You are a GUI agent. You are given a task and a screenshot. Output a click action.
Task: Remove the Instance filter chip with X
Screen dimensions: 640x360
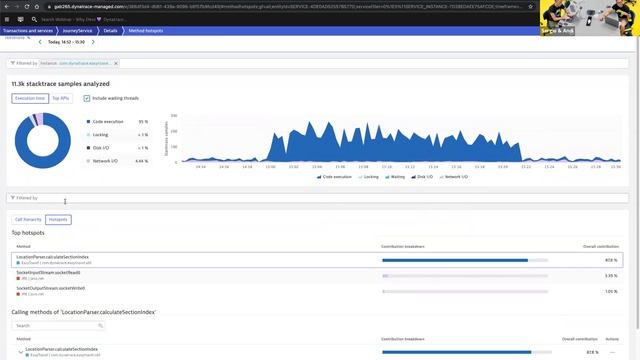point(116,63)
